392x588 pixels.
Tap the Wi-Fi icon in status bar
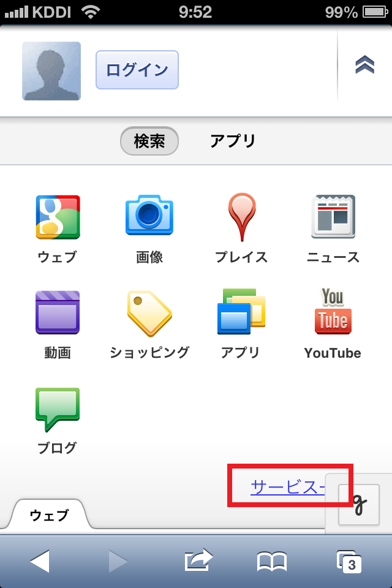point(91,12)
